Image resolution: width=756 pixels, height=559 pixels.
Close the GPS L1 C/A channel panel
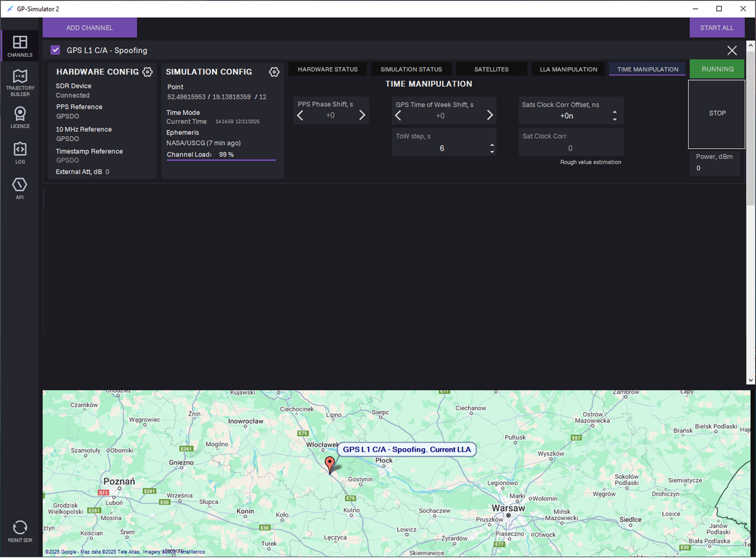[732, 50]
